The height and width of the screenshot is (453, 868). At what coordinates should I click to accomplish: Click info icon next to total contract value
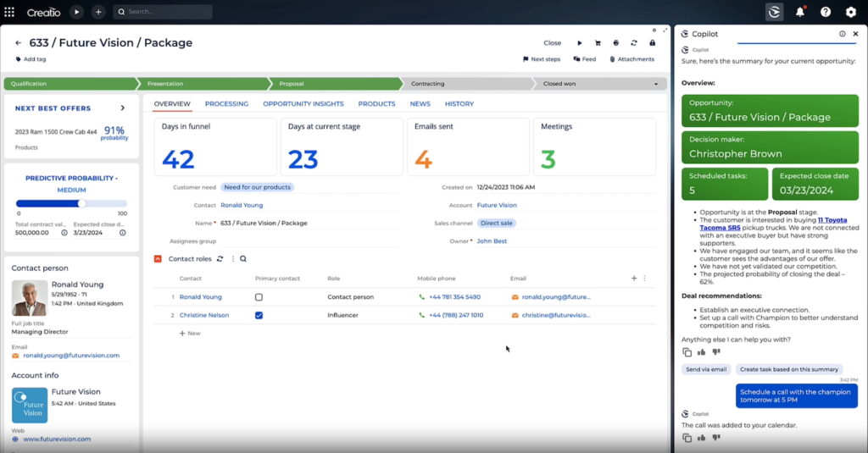click(x=64, y=233)
